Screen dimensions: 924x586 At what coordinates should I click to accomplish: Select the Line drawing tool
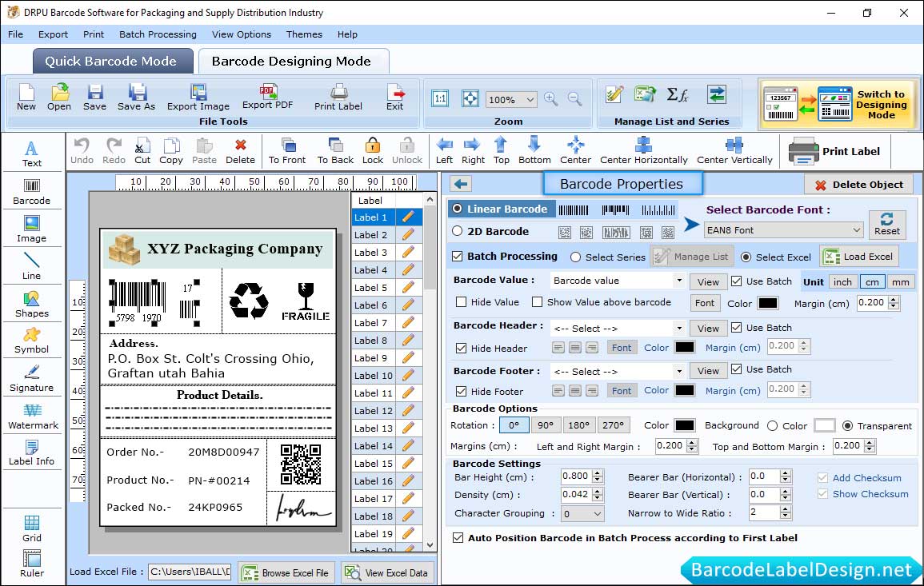pyautogui.click(x=32, y=267)
